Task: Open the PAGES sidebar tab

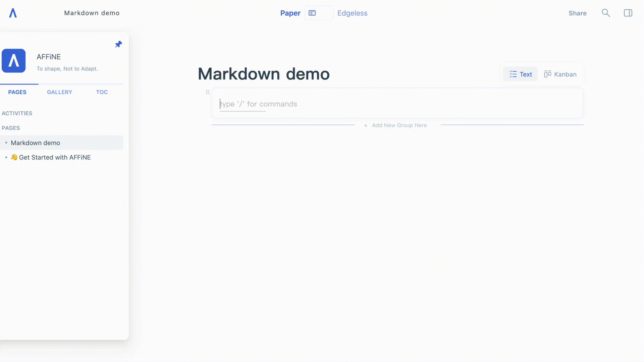Action: pyautogui.click(x=17, y=92)
